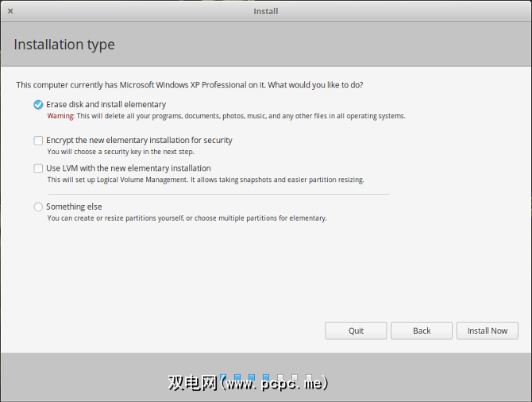
Task: Click 'You will choose a security key' text
Action: [121, 152]
